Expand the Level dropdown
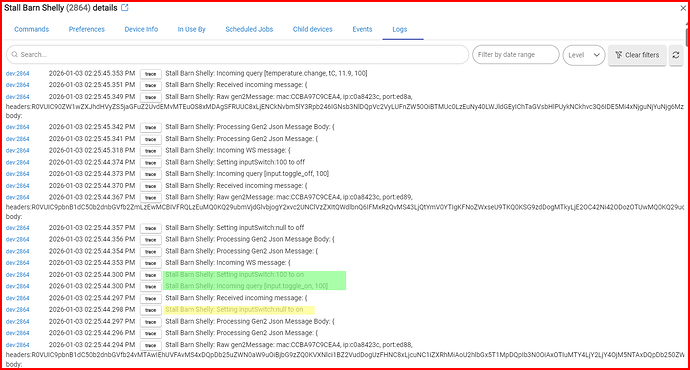This screenshot has width=690, height=370. 584,55
